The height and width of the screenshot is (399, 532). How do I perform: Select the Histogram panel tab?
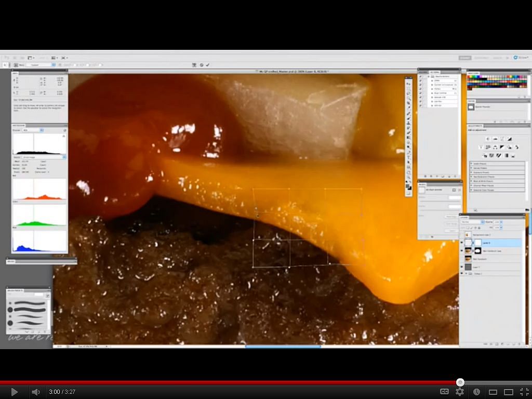(x=19, y=126)
